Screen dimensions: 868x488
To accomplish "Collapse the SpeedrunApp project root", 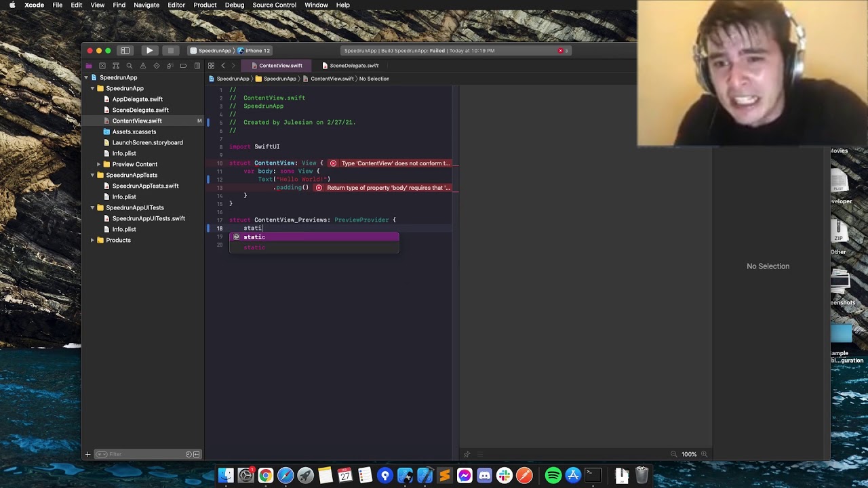I will pyautogui.click(x=86, y=77).
